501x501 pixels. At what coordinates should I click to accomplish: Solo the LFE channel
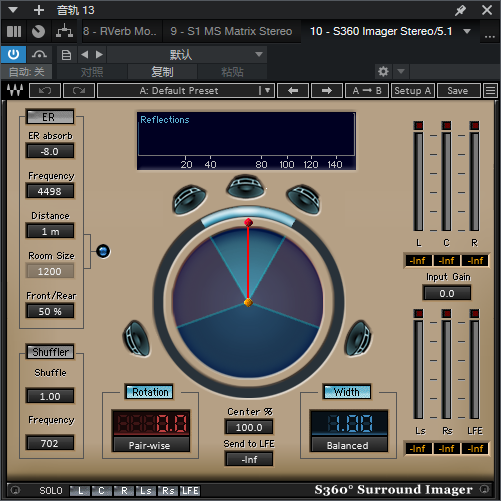click(190, 490)
